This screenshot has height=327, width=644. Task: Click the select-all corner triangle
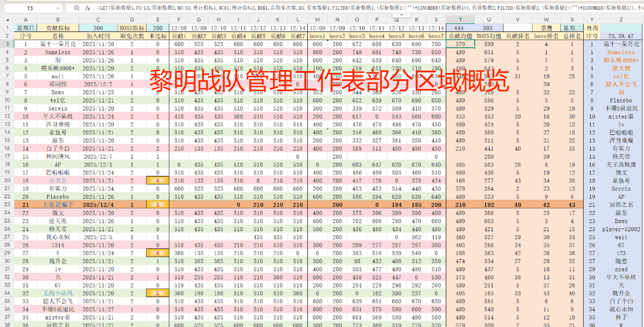pyautogui.click(x=7, y=20)
